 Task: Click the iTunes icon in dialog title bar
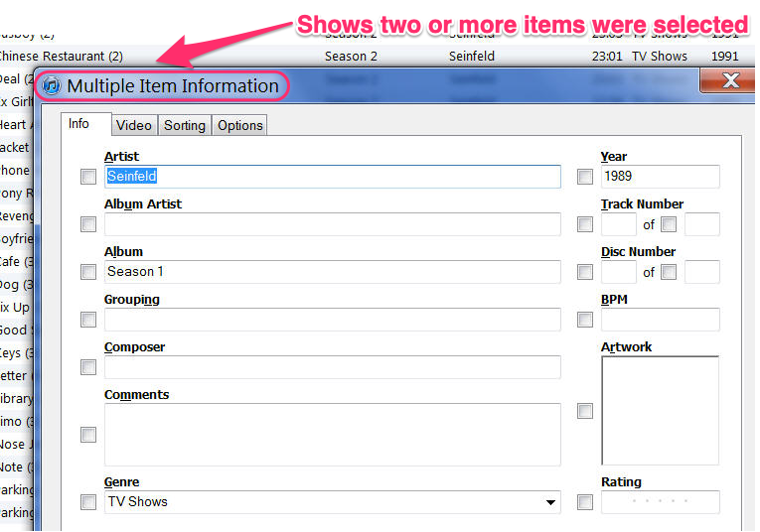tap(52, 85)
